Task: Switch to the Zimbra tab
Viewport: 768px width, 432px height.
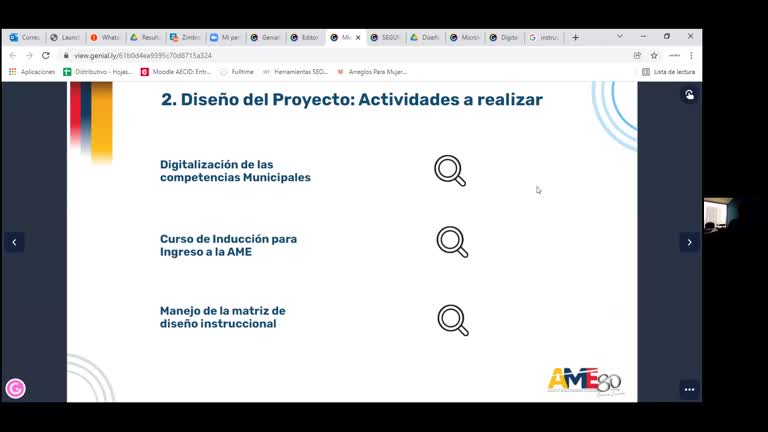Action: pyautogui.click(x=185, y=37)
